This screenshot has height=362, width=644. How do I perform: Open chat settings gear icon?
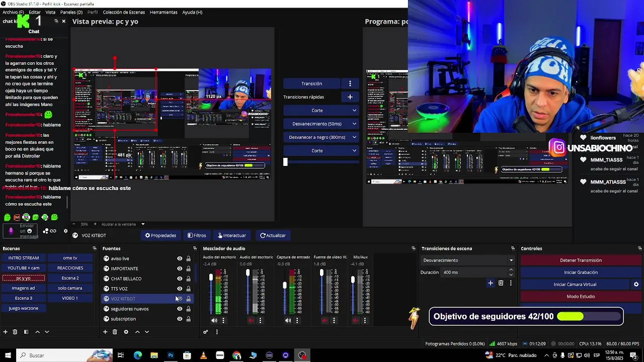[x=65, y=231]
